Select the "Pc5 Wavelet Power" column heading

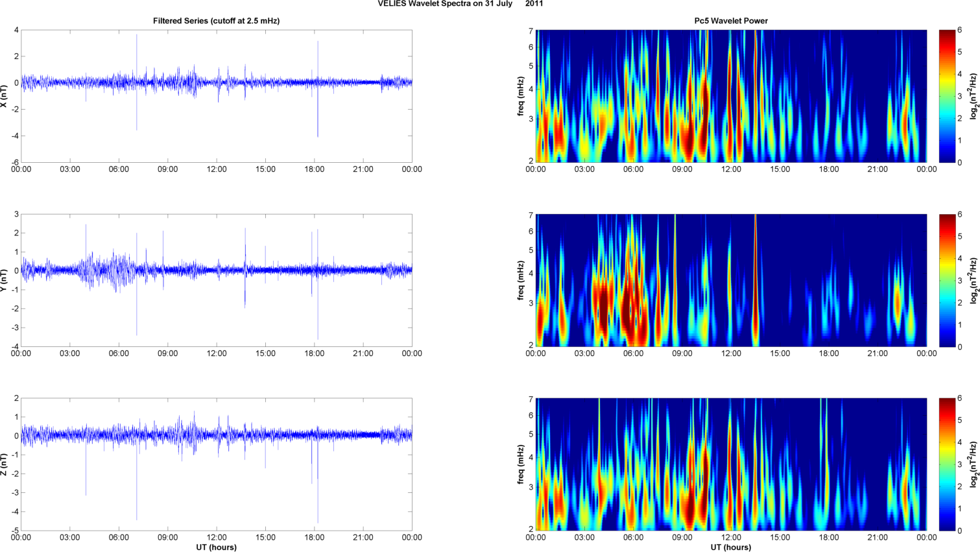(731, 21)
